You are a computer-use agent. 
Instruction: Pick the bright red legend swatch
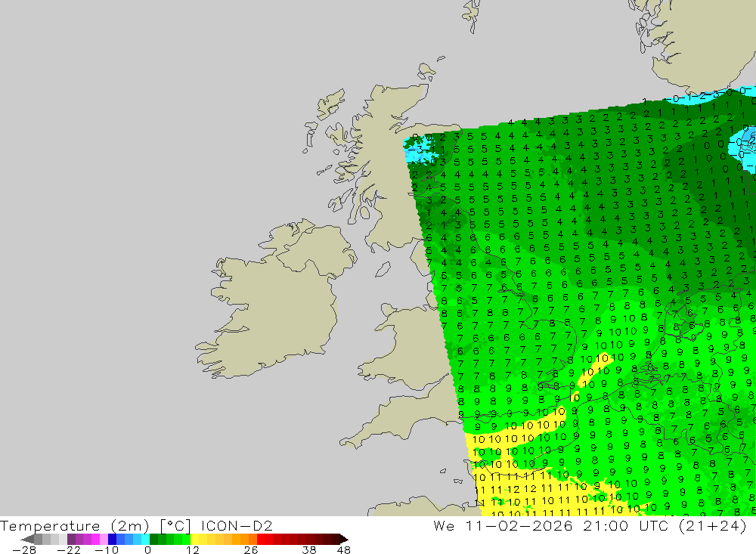point(261,539)
